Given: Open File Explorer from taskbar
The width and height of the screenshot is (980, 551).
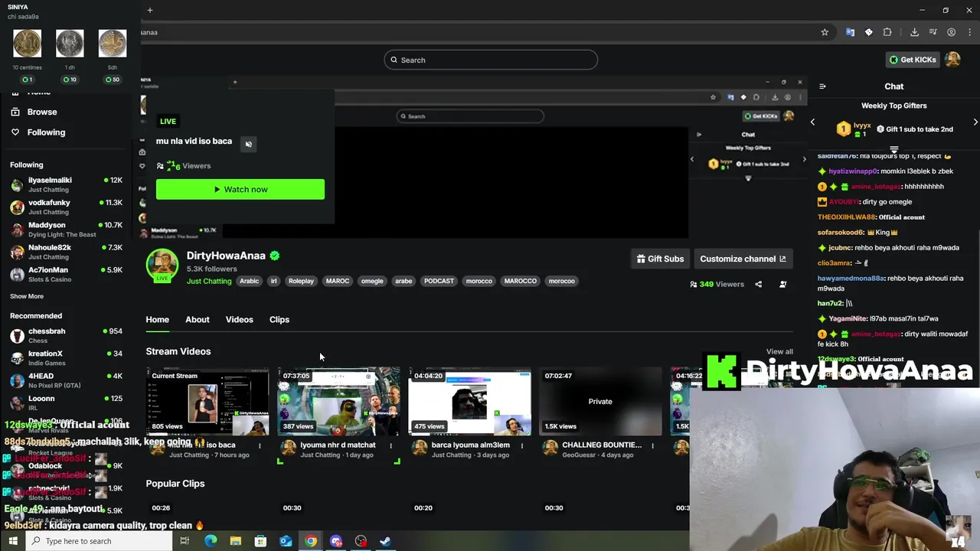Looking at the screenshot, I should click(x=236, y=541).
